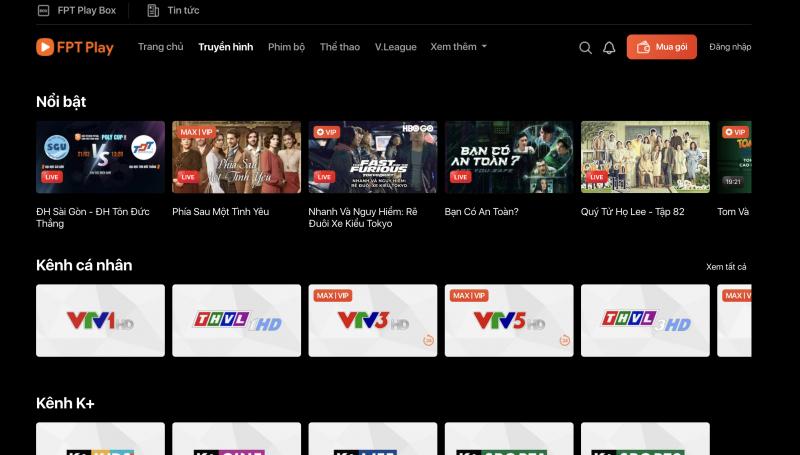Click the Kênh cá nhân section heading
This screenshot has height=455, width=800.
[84, 265]
